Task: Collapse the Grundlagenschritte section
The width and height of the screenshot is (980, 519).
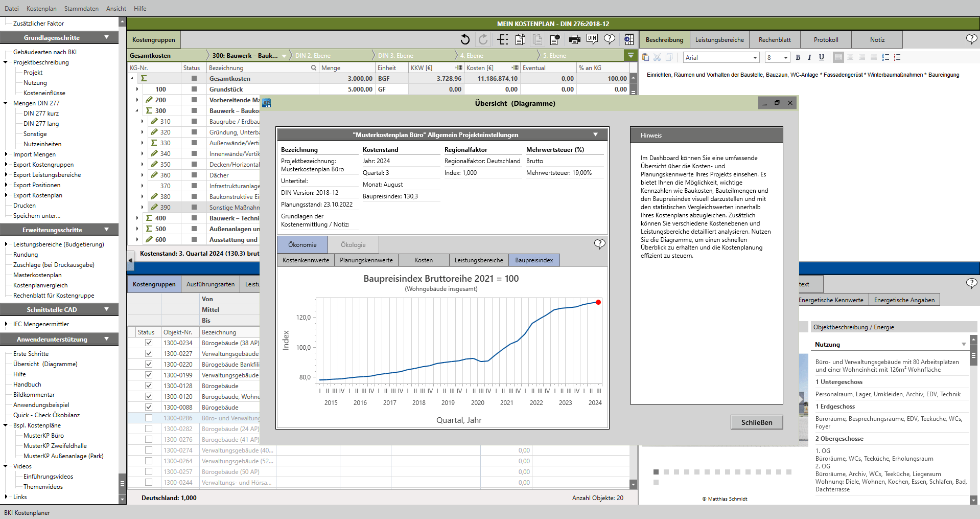Action: point(107,37)
